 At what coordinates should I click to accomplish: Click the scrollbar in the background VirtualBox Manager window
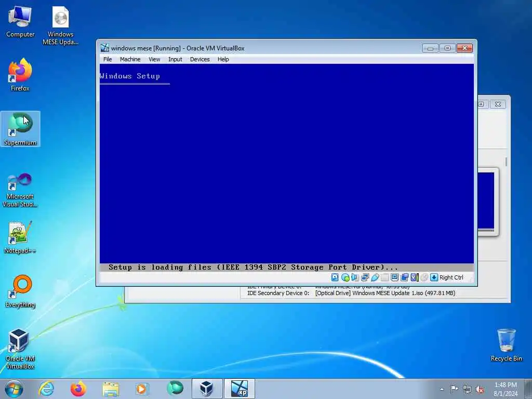(506, 162)
